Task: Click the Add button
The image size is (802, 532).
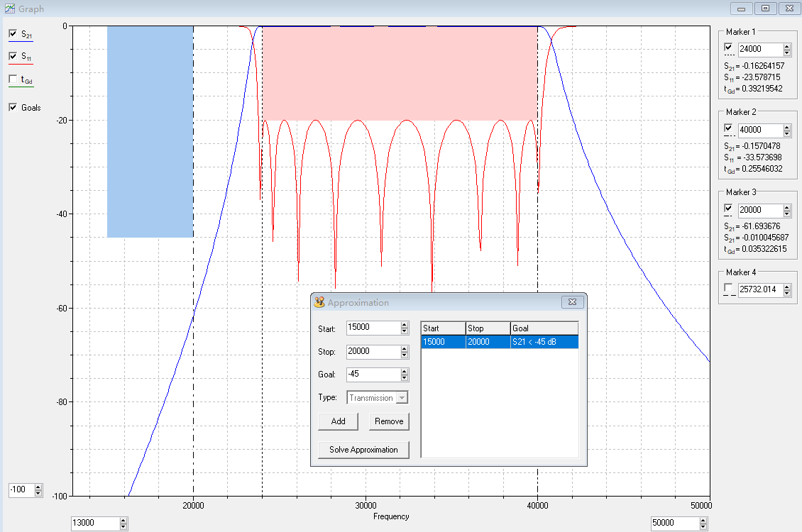Action: click(x=339, y=421)
